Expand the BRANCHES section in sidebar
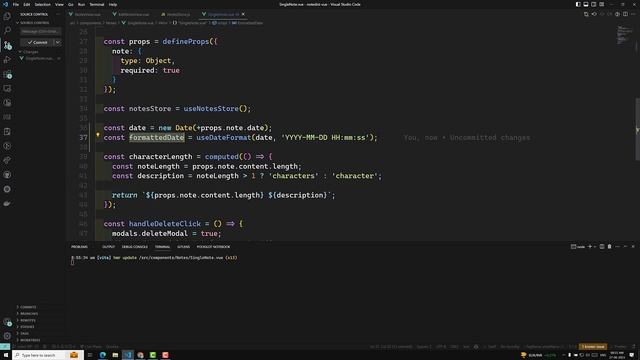This screenshot has height=360, width=640. coord(28,313)
